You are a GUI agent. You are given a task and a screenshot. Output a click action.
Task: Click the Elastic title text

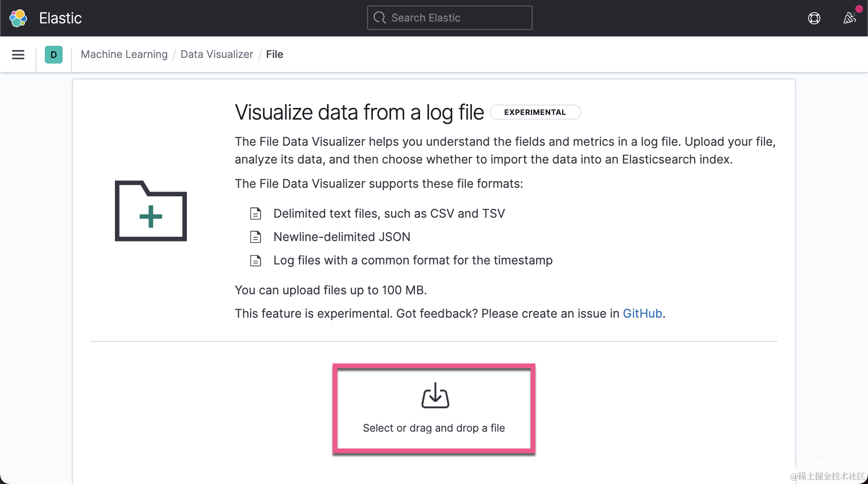pos(60,18)
